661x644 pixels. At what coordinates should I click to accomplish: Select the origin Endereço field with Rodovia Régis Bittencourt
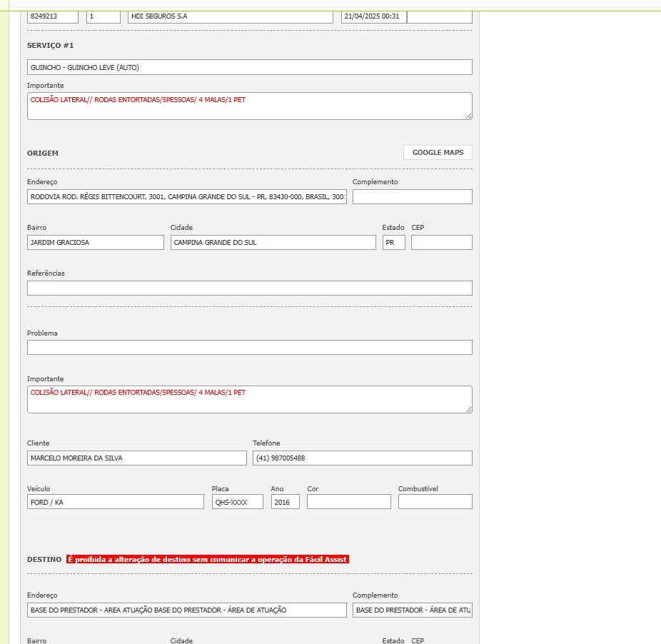[x=187, y=197]
